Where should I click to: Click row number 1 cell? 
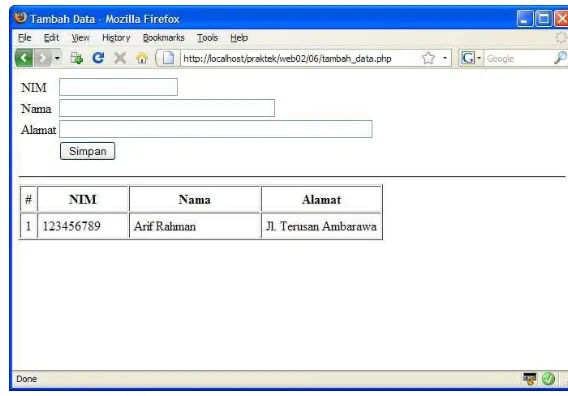[29, 226]
